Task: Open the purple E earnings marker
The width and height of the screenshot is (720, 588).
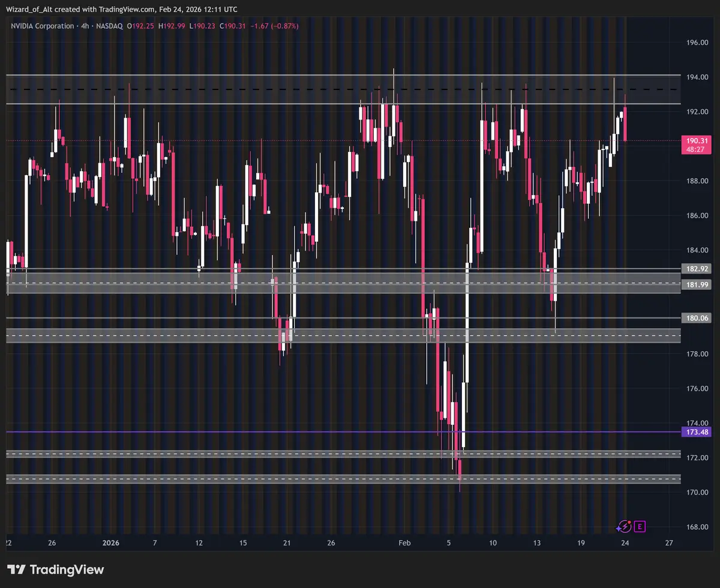Action: (x=640, y=527)
